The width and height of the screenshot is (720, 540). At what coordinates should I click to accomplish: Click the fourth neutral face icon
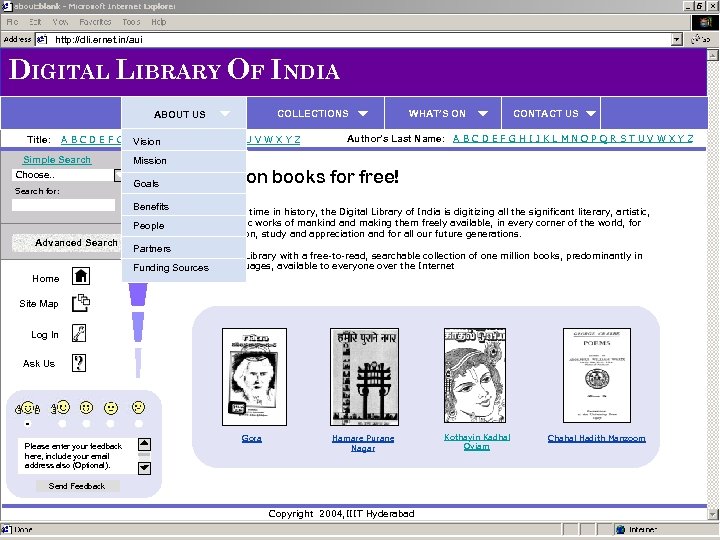tap(111, 408)
